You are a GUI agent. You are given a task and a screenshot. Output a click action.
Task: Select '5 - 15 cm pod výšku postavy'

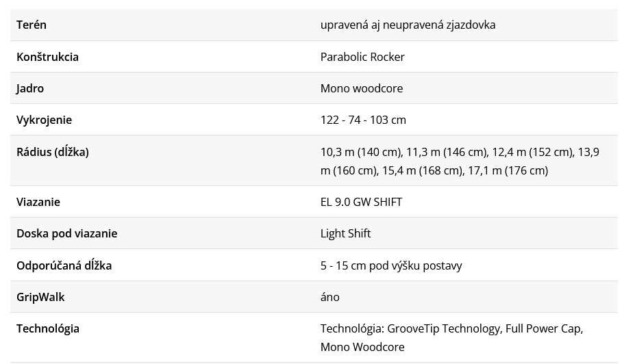[391, 265]
